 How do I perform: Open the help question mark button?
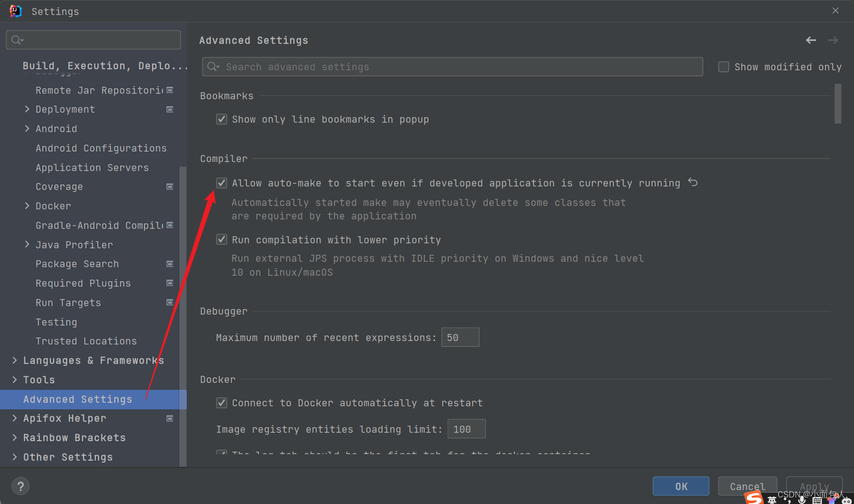pos(20,486)
